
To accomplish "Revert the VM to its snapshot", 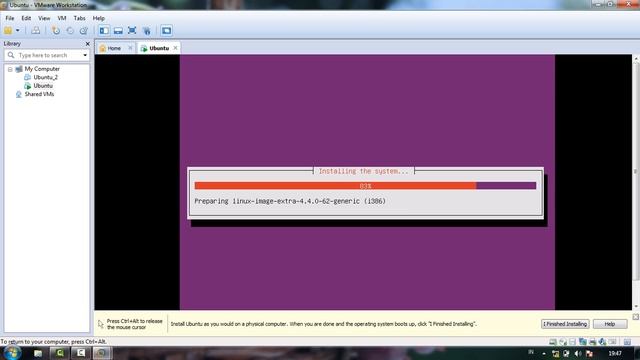I will [70, 31].
